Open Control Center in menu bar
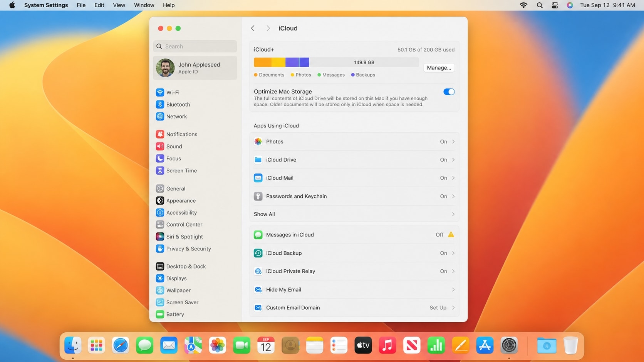 click(x=555, y=5)
